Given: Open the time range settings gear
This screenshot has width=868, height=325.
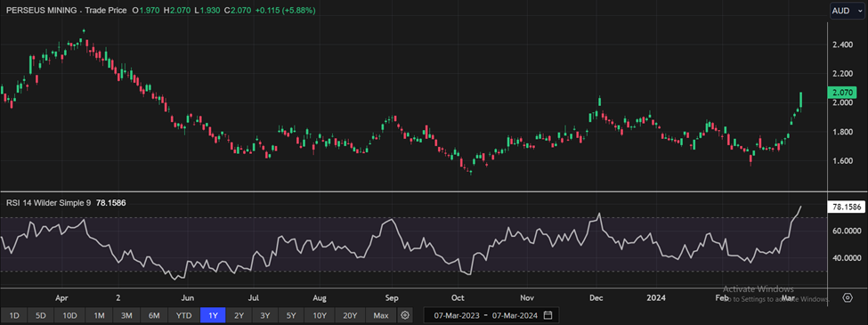Looking at the screenshot, I should [405, 315].
